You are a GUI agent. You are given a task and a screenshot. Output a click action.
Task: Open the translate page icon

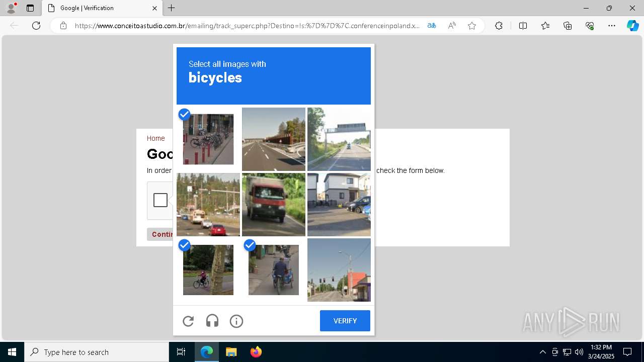(432, 26)
